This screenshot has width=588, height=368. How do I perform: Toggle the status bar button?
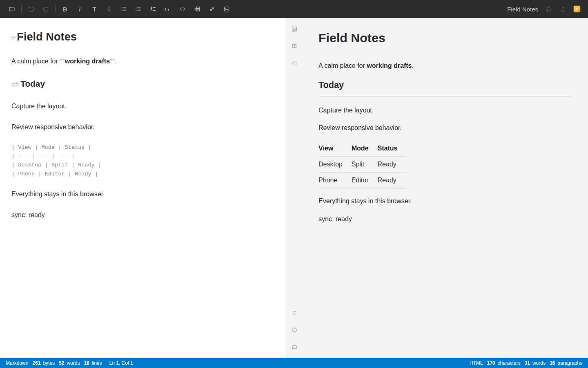pyautogui.click(x=294, y=347)
